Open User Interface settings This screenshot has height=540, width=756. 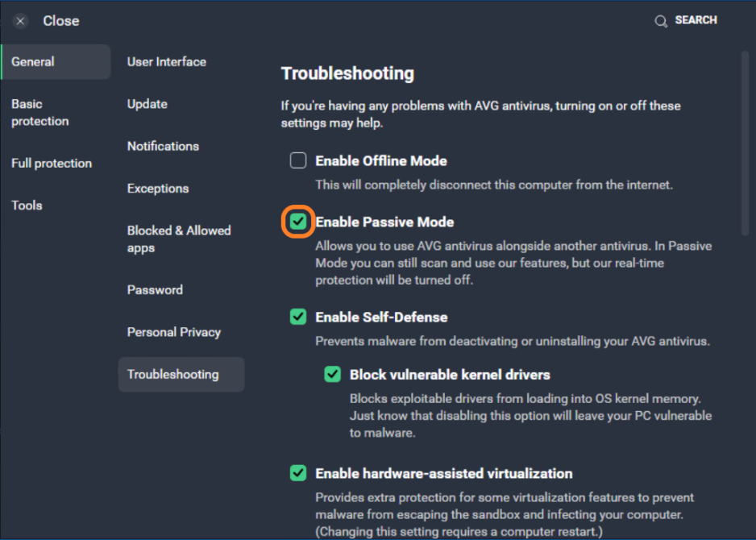166,61
